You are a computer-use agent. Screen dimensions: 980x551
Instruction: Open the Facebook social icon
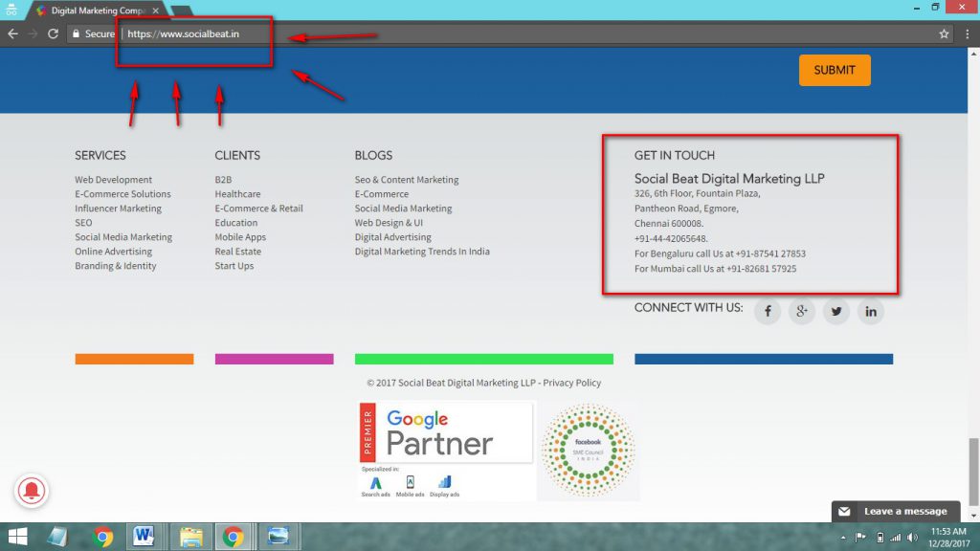(768, 311)
